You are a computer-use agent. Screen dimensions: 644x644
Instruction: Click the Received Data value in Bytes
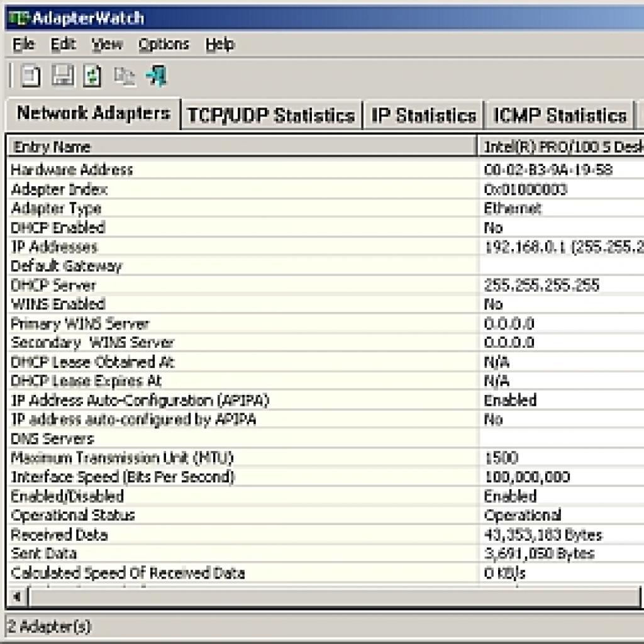click(x=543, y=535)
